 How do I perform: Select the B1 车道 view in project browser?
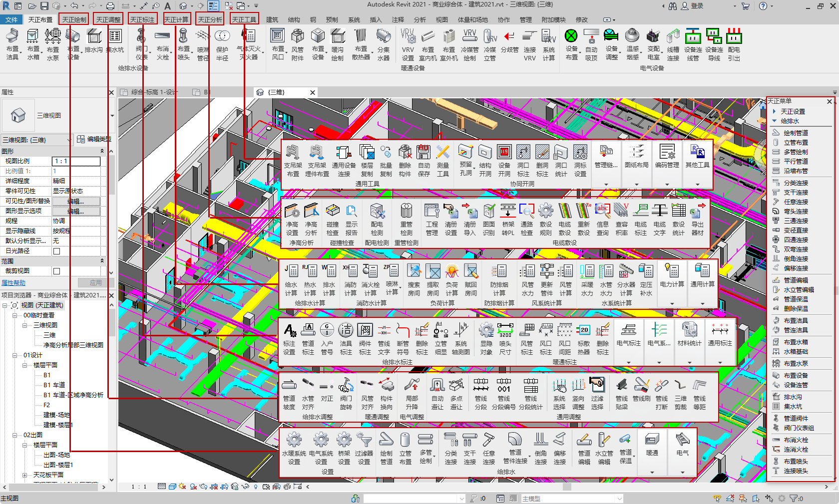click(x=54, y=385)
